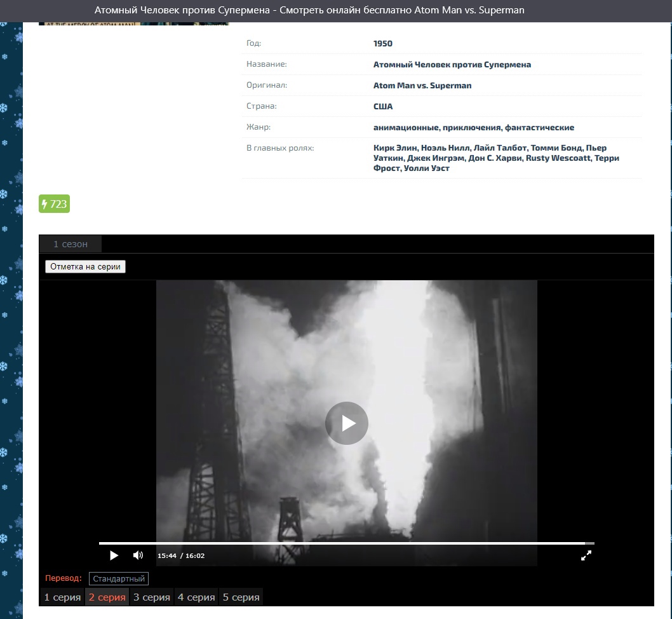672x619 pixels.
Task: Click the Отметка на серии button
Action: (x=85, y=267)
